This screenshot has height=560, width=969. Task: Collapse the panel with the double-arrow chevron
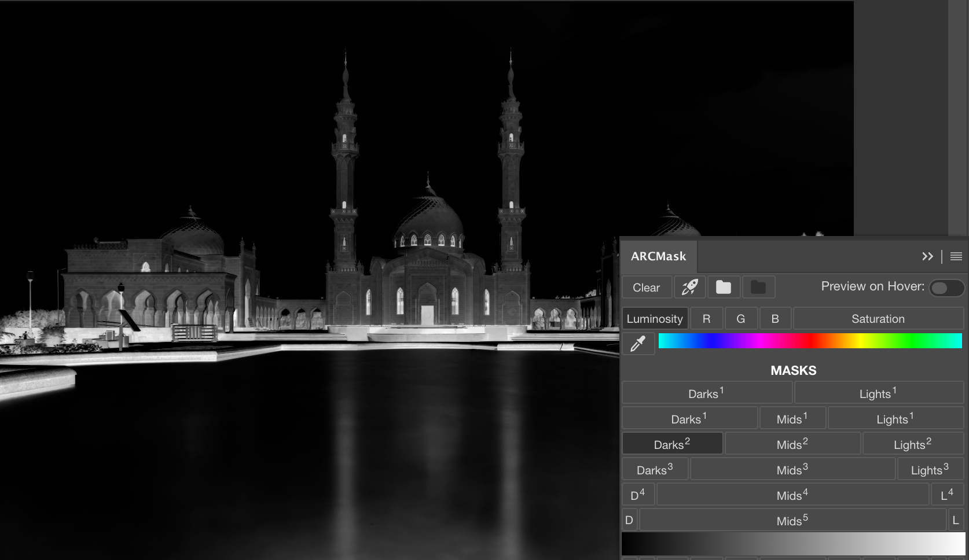[928, 256]
